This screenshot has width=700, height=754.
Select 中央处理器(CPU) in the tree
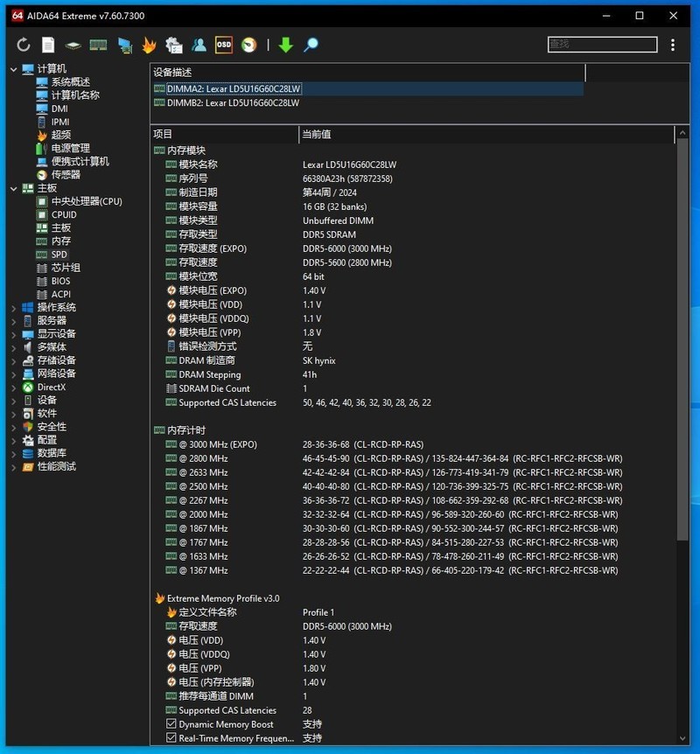86,201
